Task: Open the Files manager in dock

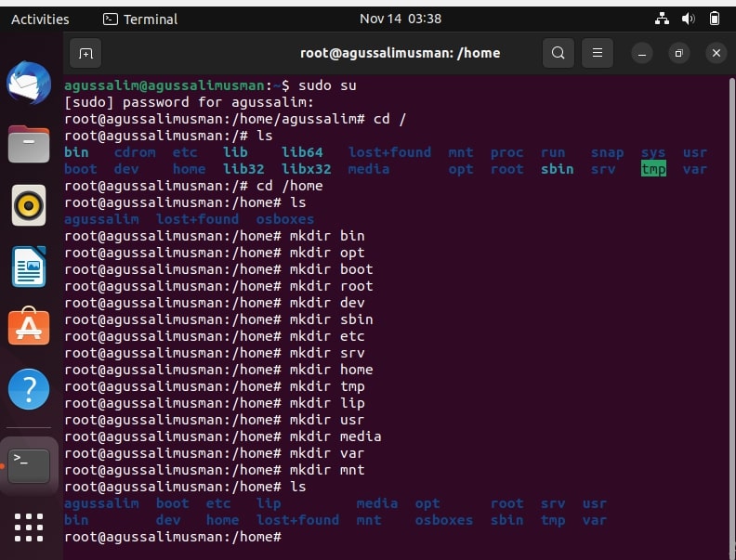Action: click(x=29, y=144)
